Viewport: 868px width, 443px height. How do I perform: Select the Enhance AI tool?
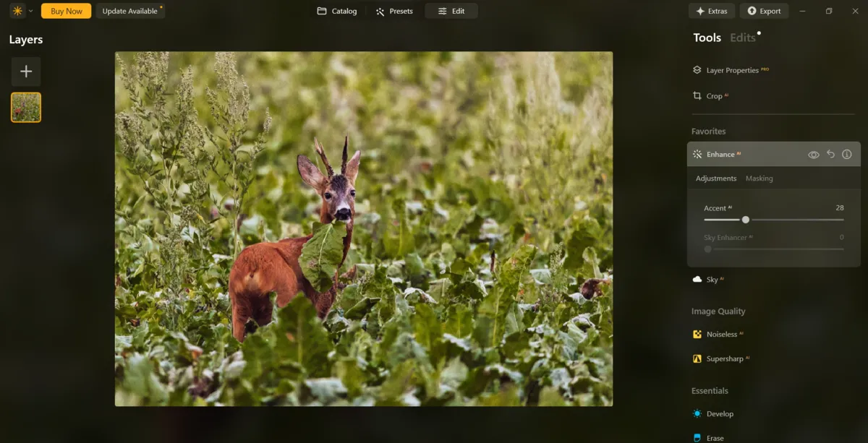click(722, 154)
